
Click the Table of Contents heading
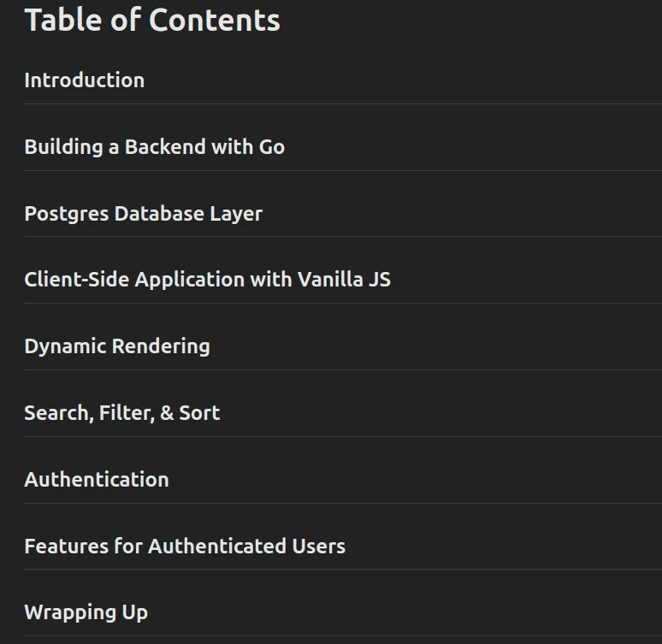[x=152, y=20]
